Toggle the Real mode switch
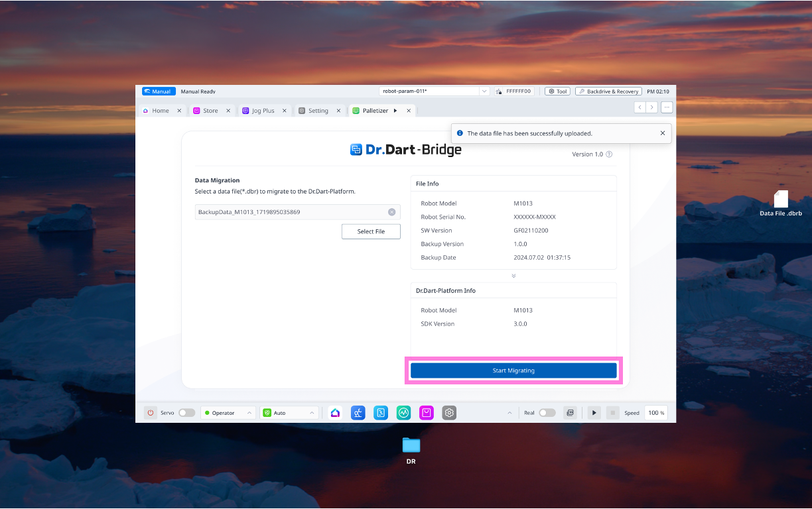Image resolution: width=812 pixels, height=509 pixels. pos(547,413)
